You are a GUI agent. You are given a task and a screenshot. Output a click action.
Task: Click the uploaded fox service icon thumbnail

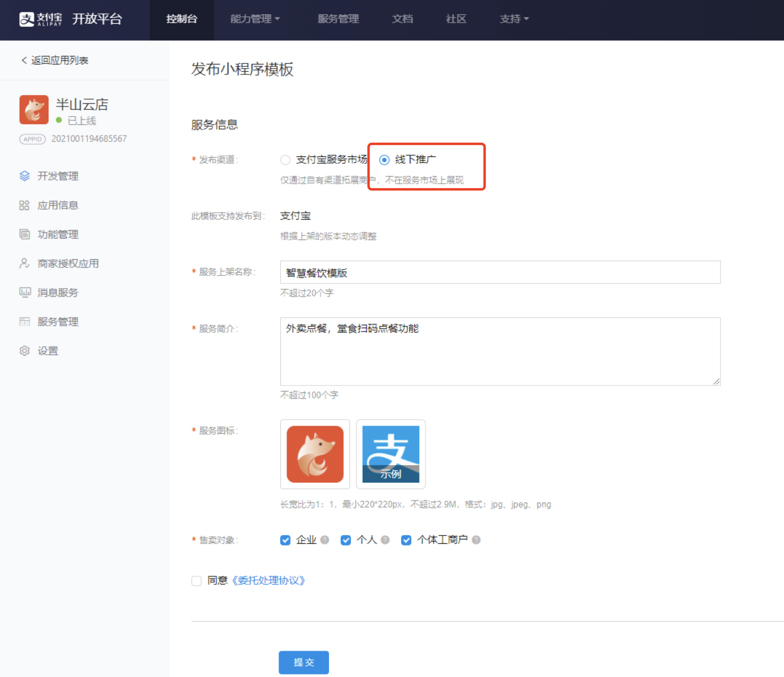[x=315, y=454]
